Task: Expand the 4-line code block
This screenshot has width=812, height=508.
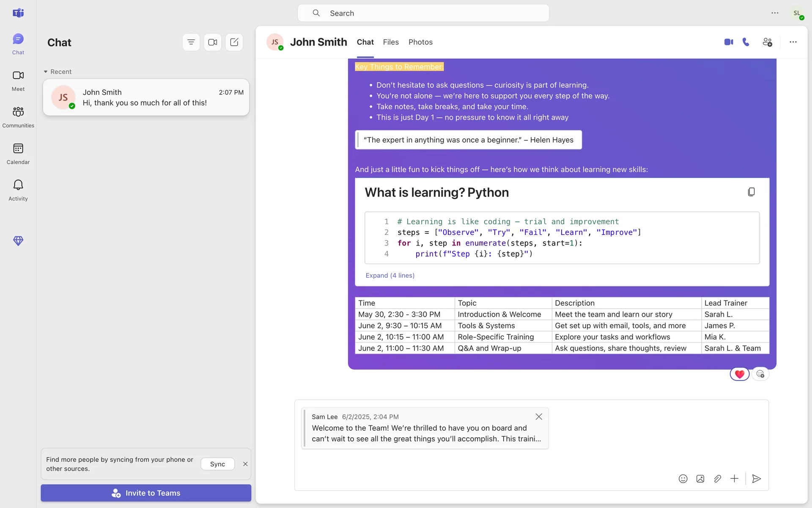Action: click(390, 276)
